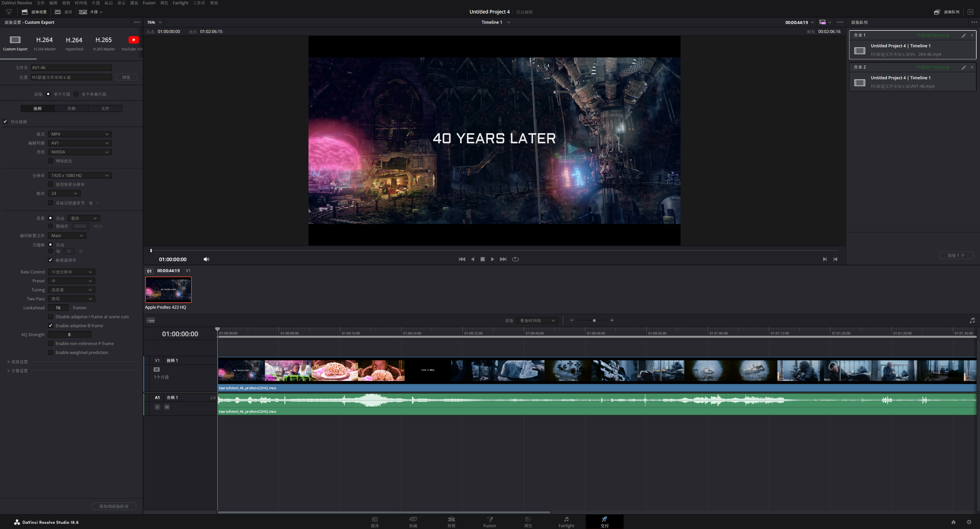Open project settings gear icon
Image resolution: width=980 pixels, height=529 pixels.
969,522
